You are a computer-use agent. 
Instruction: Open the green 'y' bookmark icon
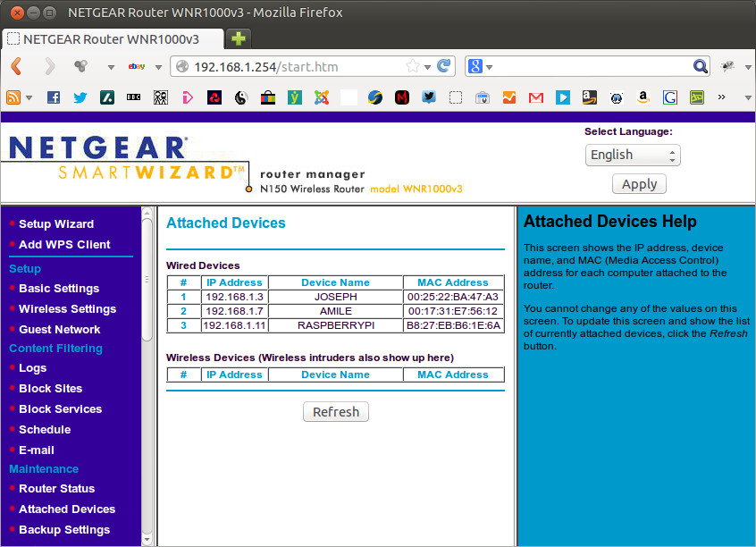pyautogui.click(x=295, y=97)
